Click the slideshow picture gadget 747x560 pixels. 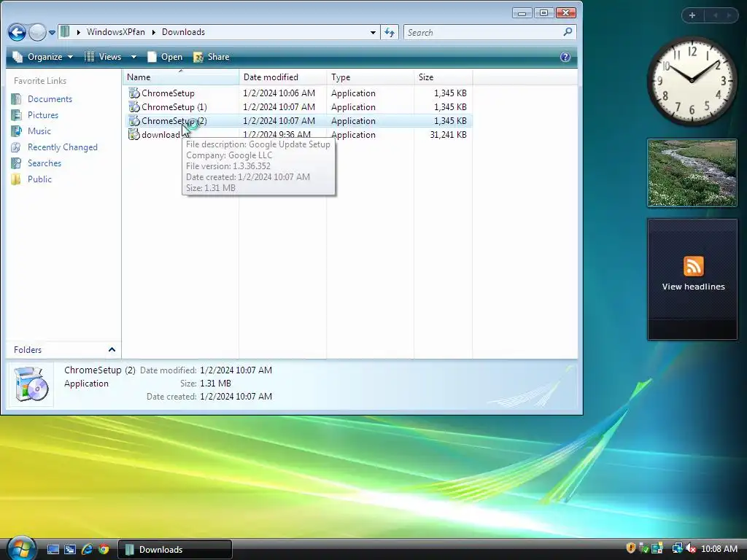pos(692,173)
